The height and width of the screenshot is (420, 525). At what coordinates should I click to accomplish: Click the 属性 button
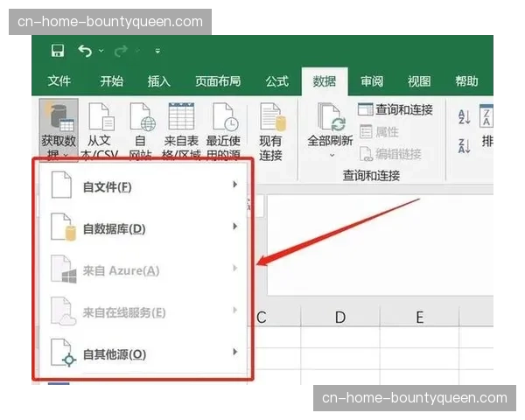click(x=379, y=132)
